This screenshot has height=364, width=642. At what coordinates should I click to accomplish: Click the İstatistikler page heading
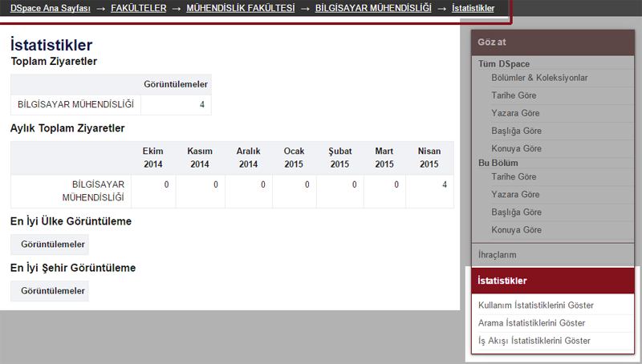click(51, 45)
